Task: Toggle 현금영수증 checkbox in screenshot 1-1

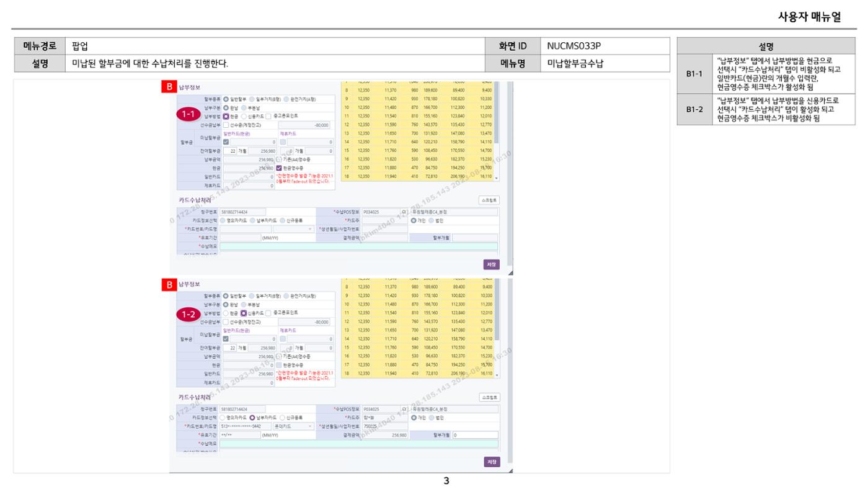Action: tap(278, 168)
